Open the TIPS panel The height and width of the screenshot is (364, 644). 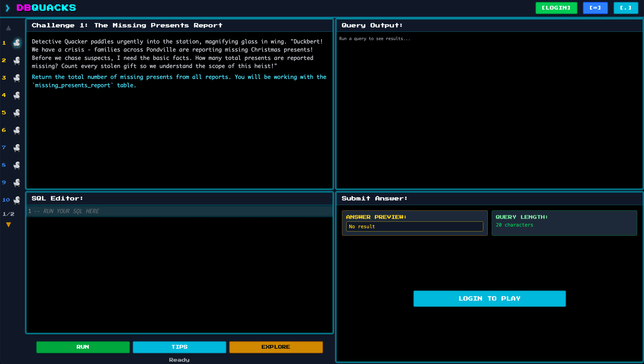179,347
